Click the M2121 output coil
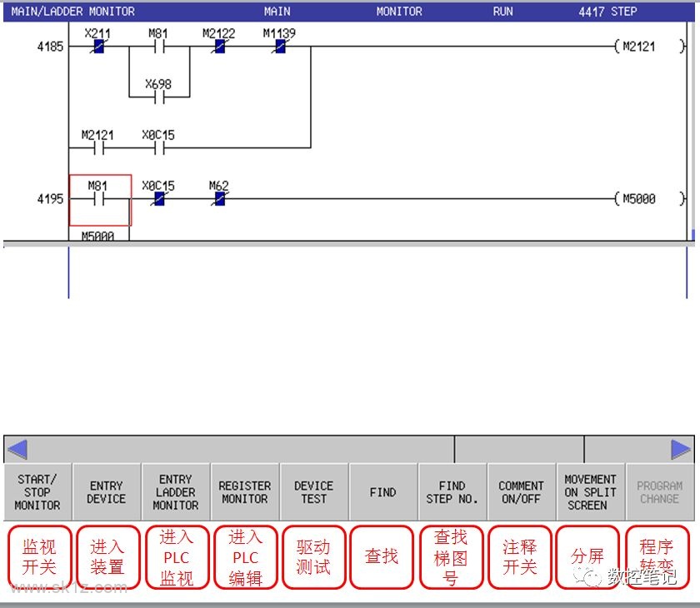The width and height of the screenshot is (700, 608). [x=649, y=47]
